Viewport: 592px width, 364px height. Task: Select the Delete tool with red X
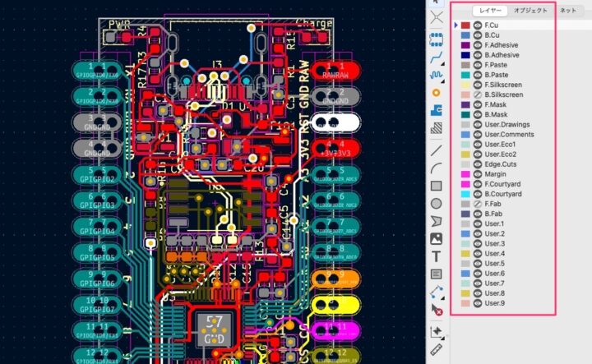click(x=437, y=310)
